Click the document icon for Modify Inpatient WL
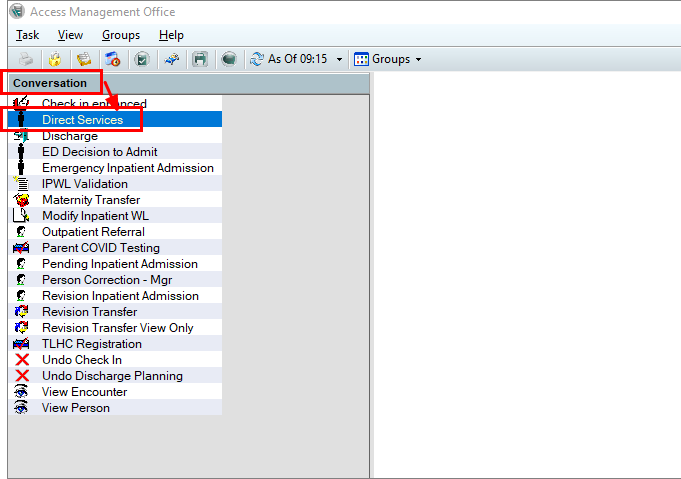681x479 pixels. tap(22, 216)
